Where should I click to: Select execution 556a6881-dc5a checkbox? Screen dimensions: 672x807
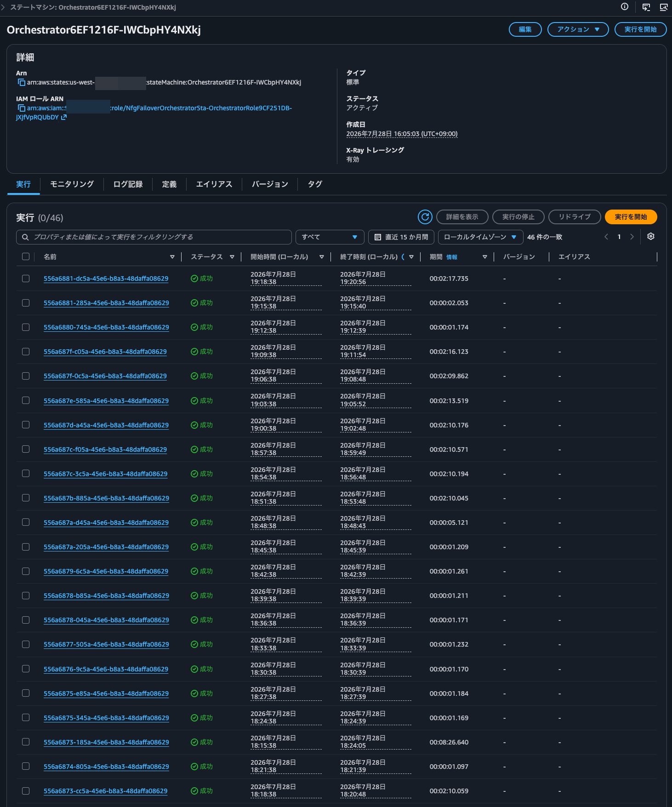(26, 278)
